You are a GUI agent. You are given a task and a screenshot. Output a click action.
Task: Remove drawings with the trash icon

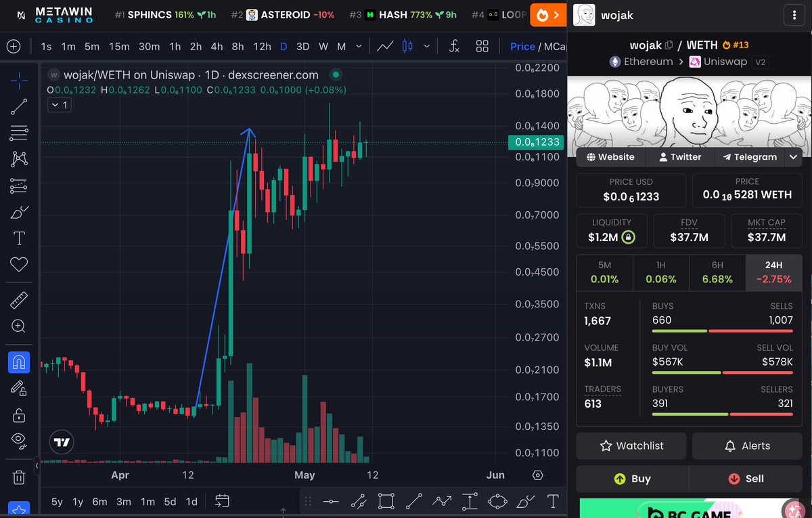(x=19, y=477)
